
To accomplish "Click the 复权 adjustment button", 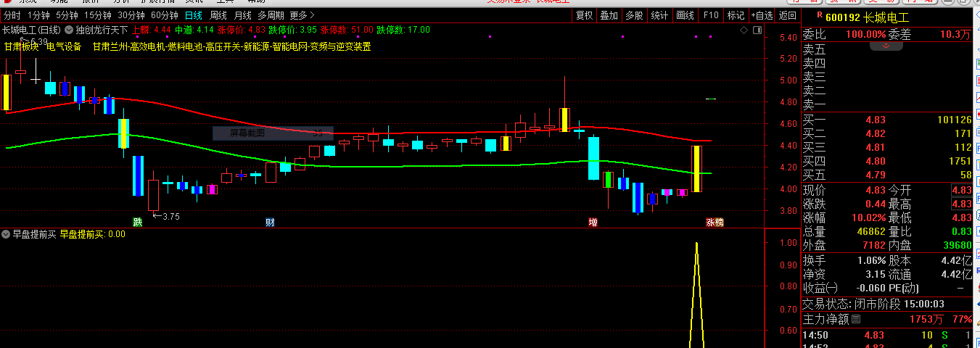I will tap(584, 14).
